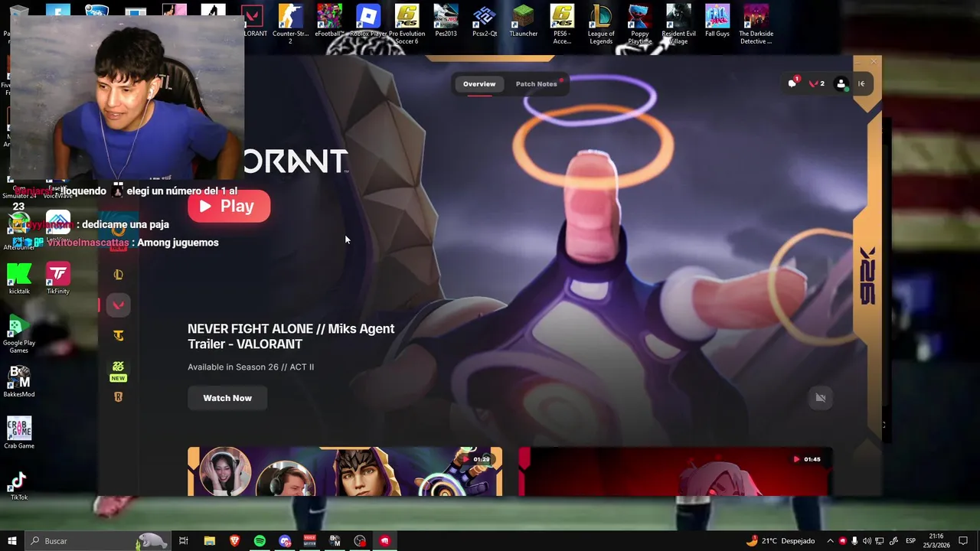Open Pes2013 desktop shortcut
This screenshot has width=980, height=551.
[x=446, y=21]
